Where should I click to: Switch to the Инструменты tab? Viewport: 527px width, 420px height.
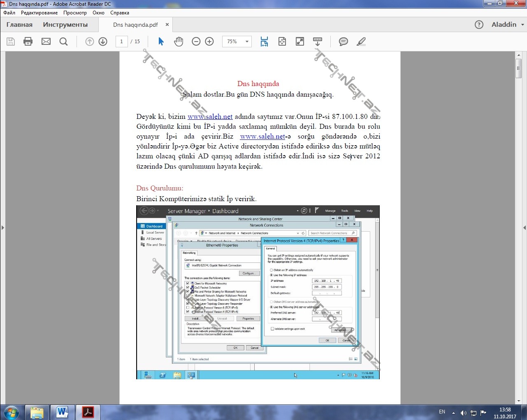pyautogui.click(x=65, y=25)
